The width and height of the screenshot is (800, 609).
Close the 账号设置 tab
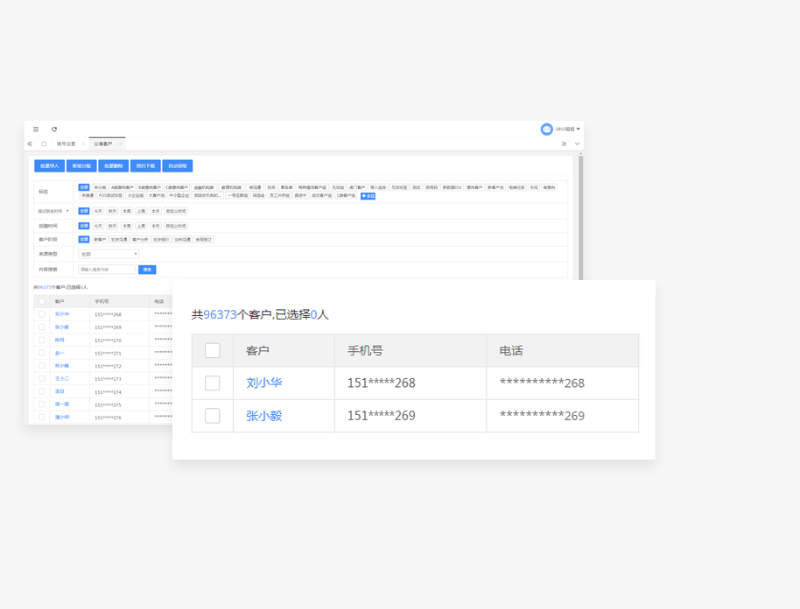click(82, 144)
